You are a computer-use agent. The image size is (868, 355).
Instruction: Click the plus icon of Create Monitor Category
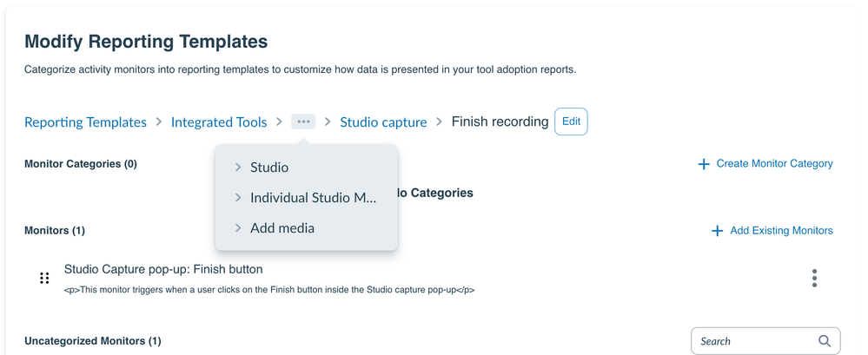pyautogui.click(x=704, y=164)
